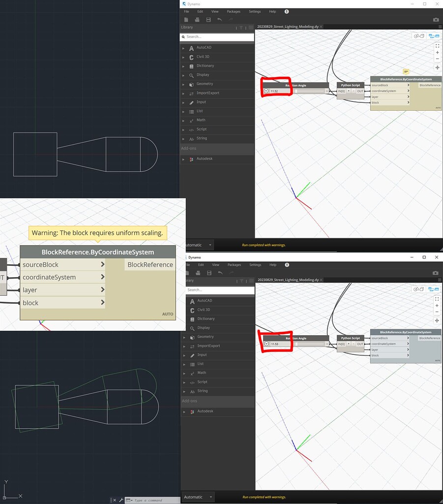Click the New Workspace icon
The width and height of the screenshot is (443, 504).
pyautogui.click(x=186, y=20)
